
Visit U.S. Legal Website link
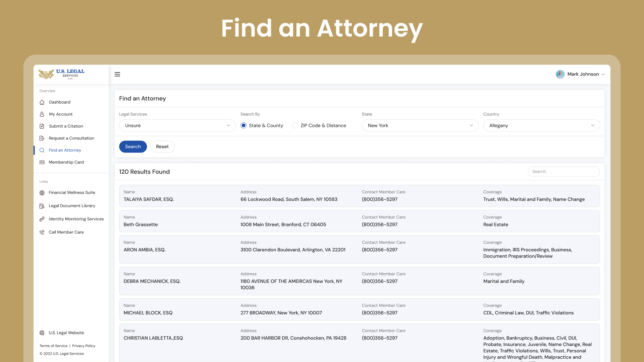tap(66, 333)
